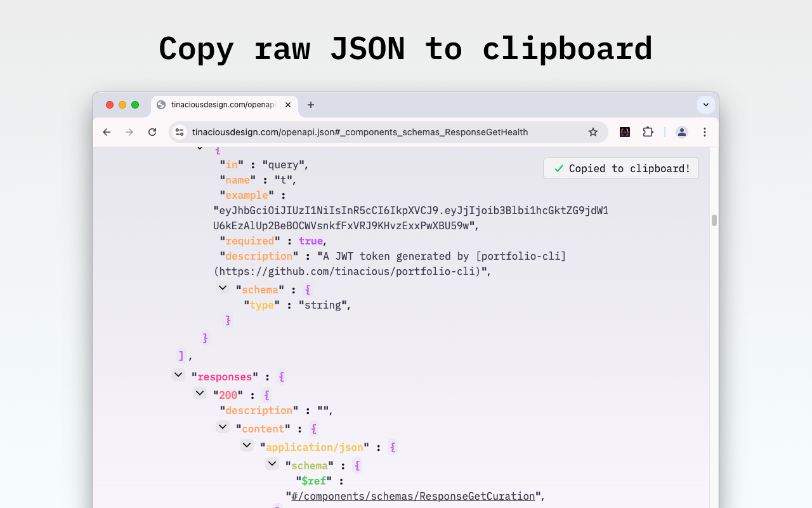Click the true value of required
This screenshot has height=508, width=812.
311,241
